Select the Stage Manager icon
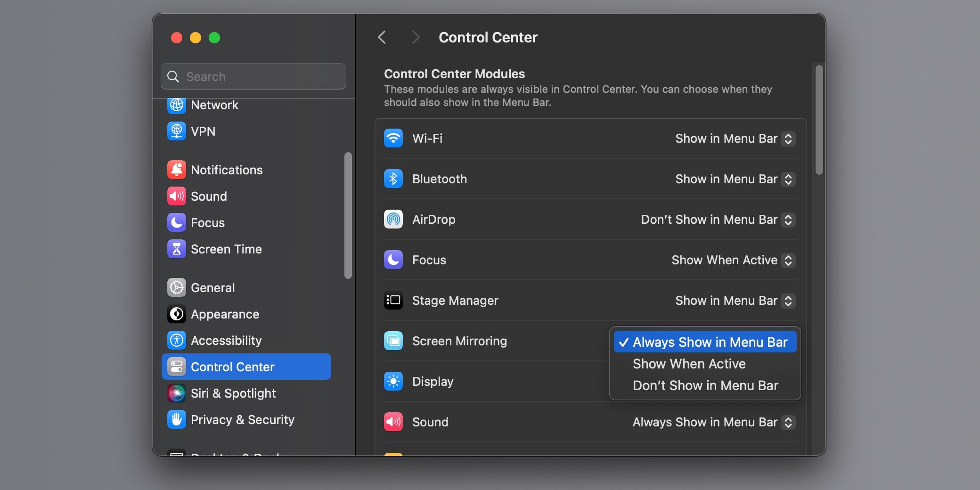The width and height of the screenshot is (980, 490). 393,301
